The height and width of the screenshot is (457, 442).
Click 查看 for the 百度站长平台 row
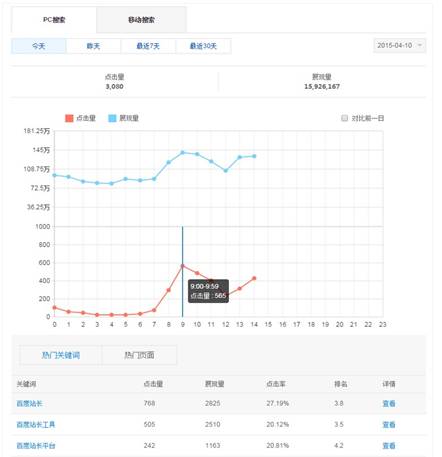point(389,445)
